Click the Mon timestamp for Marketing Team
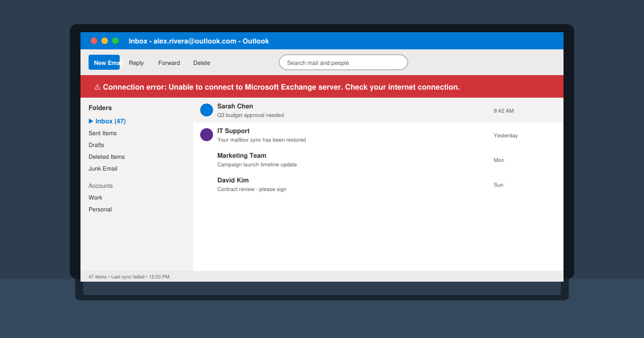The height and width of the screenshot is (338, 644). (x=499, y=160)
